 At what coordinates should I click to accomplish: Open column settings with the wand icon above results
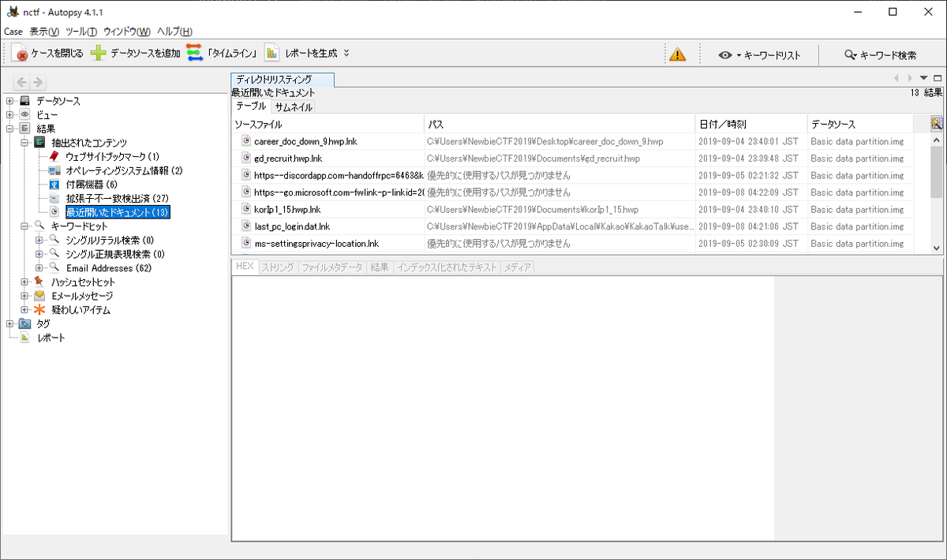click(x=935, y=123)
